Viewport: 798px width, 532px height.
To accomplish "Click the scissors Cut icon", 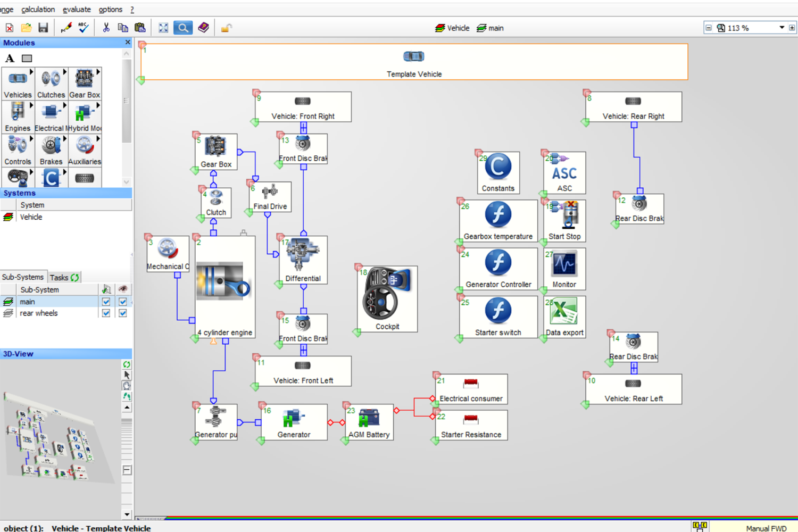I will click(x=106, y=28).
